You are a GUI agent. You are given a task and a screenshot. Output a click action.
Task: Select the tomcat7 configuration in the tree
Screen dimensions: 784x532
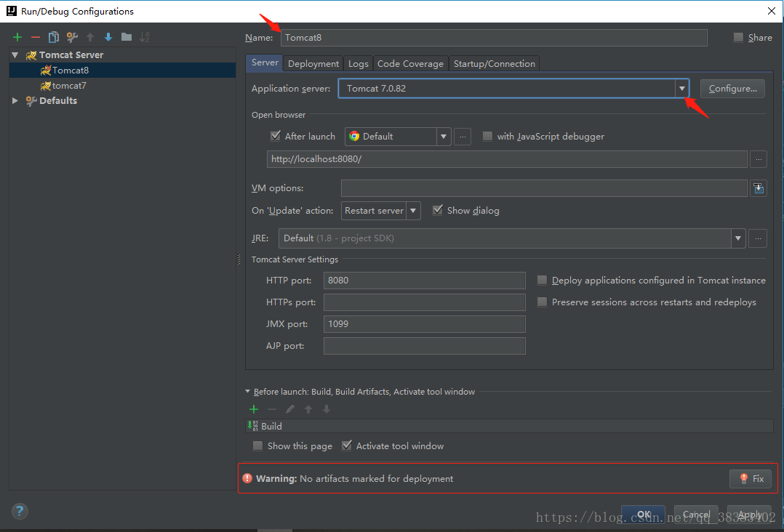122,86
